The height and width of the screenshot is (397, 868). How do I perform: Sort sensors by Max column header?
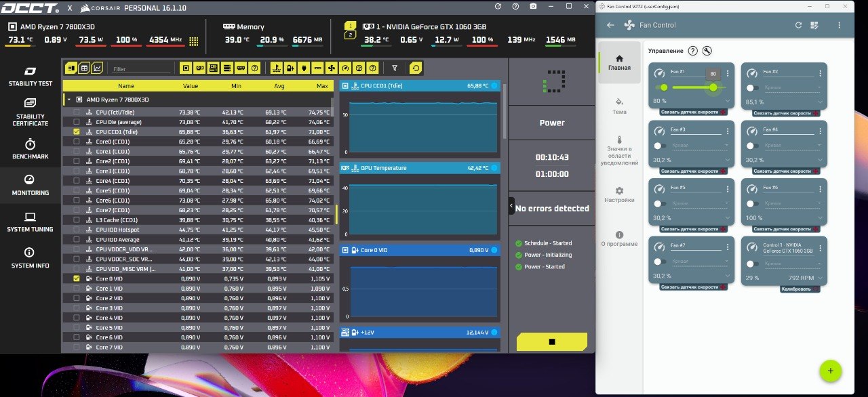[322, 86]
